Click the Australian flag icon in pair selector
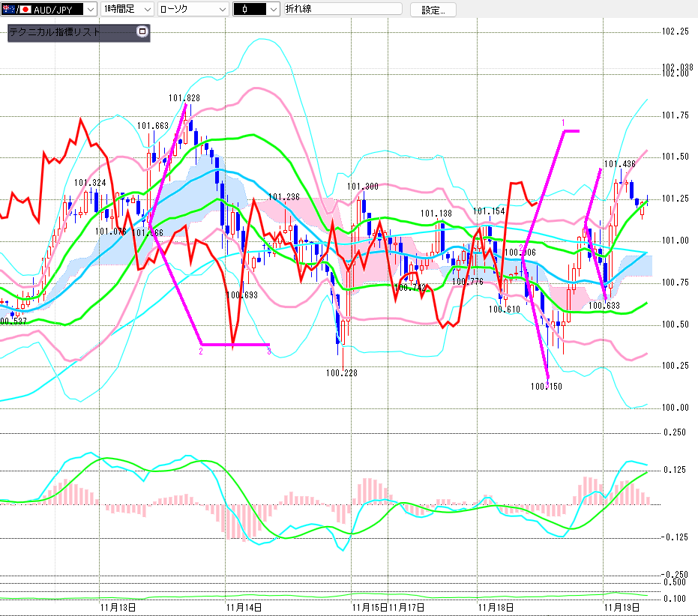698x616 pixels. pos(7,10)
